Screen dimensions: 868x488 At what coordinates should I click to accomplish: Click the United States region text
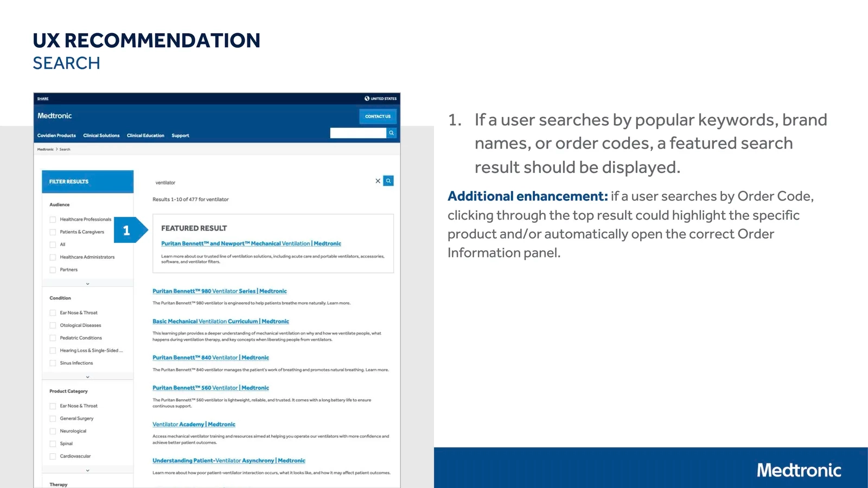pyautogui.click(x=384, y=99)
